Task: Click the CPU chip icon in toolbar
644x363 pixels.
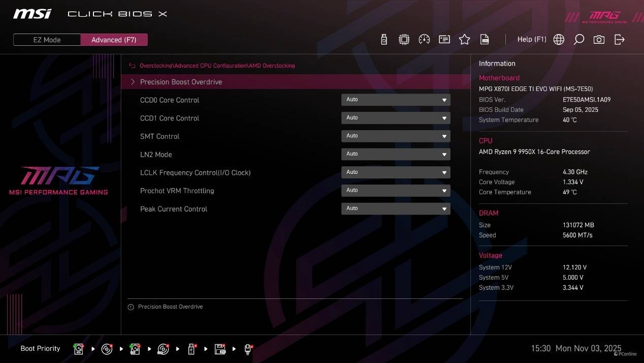Action: coord(404,40)
